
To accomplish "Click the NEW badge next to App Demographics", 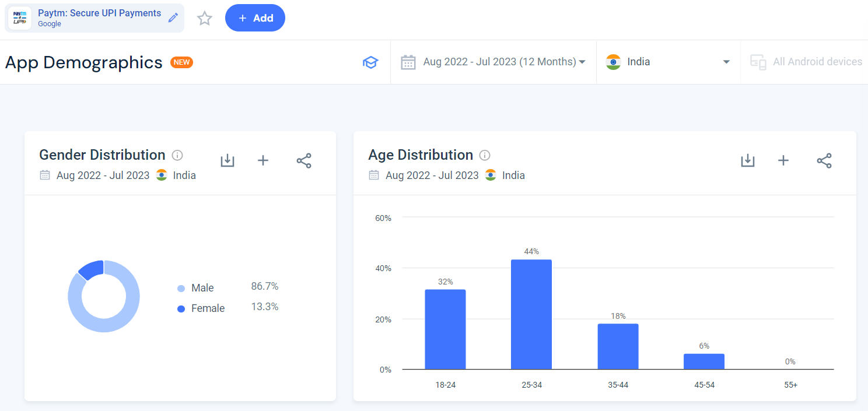I will coord(181,62).
